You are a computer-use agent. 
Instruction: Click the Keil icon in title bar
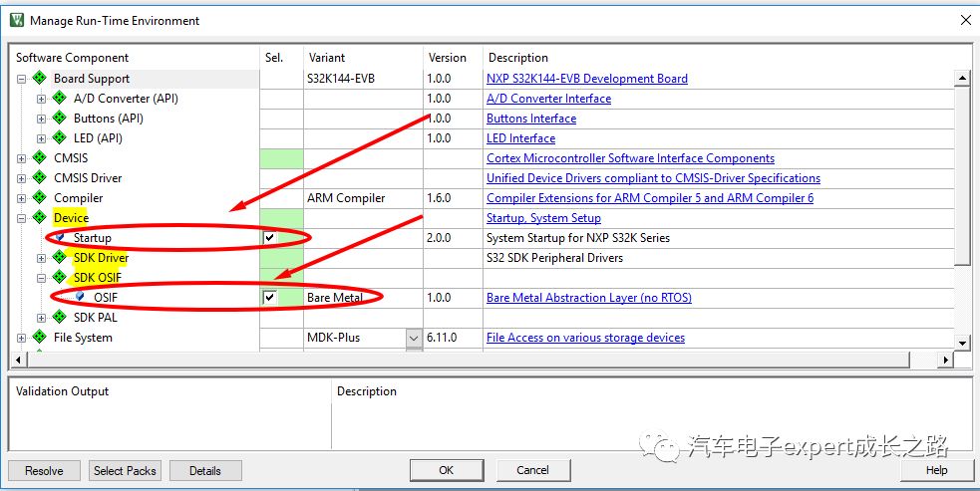17,20
